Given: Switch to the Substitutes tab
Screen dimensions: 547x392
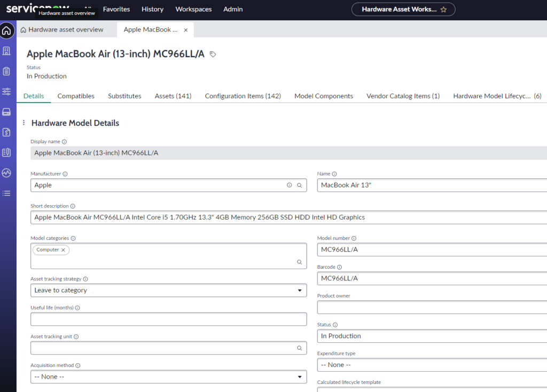Looking at the screenshot, I should pyautogui.click(x=124, y=96).
